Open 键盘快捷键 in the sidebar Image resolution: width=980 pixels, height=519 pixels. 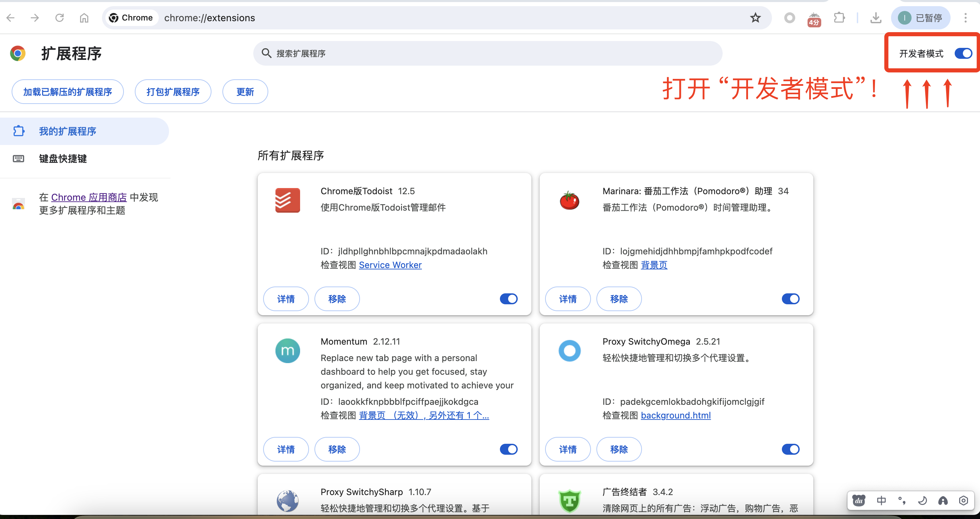click(x=63, y=159)
